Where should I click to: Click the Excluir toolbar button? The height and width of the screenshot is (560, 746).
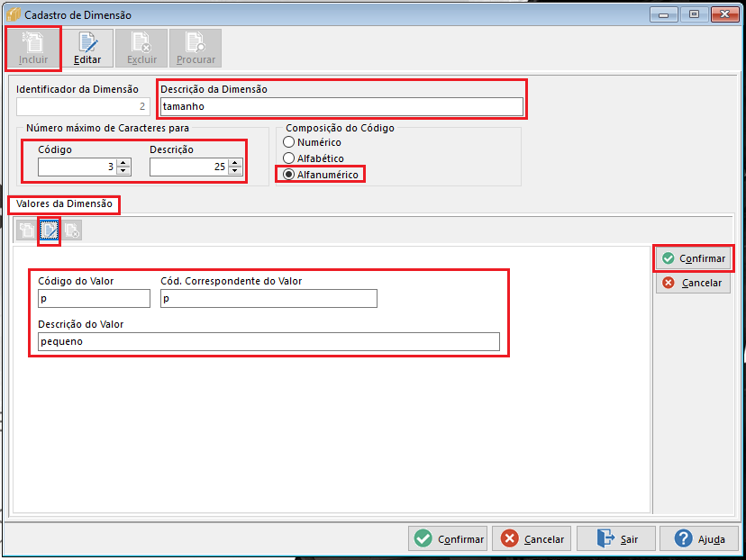141,48
